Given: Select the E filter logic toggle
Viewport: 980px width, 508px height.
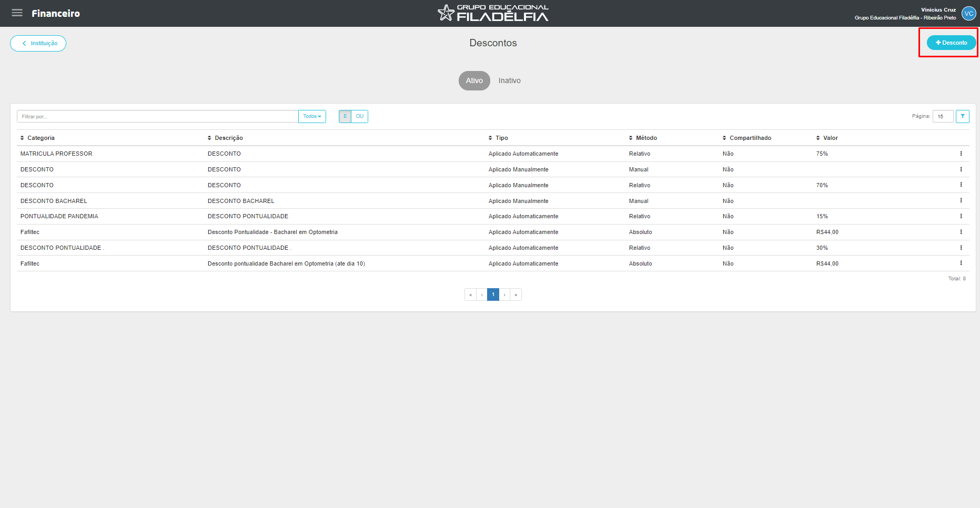Looking at the screenshot, I should click(x=345, y=116).
